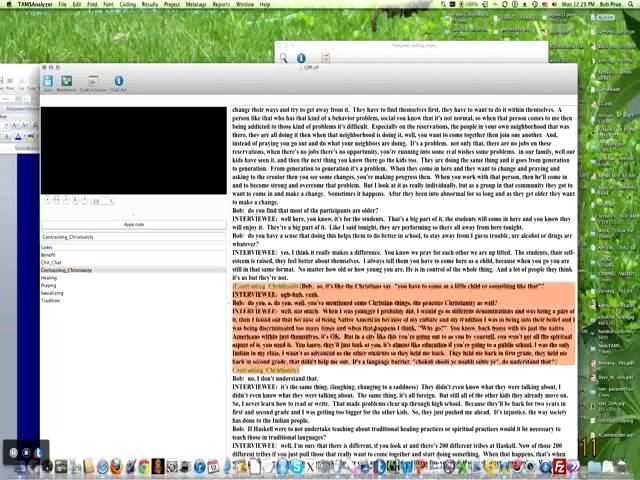Click the Apply code button
Image resolution: width=640 pixels, height=480 pixels.
pos(133,224)
